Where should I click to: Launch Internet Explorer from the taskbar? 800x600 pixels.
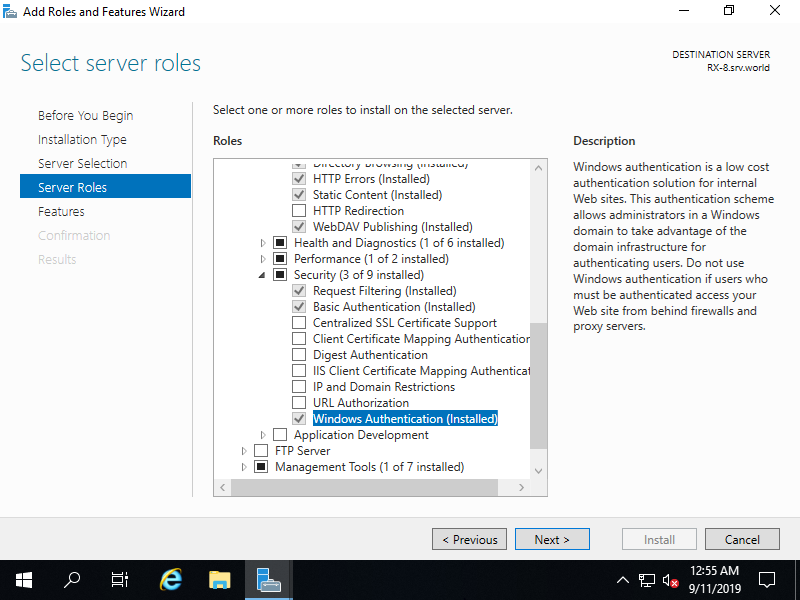(170, 580)
